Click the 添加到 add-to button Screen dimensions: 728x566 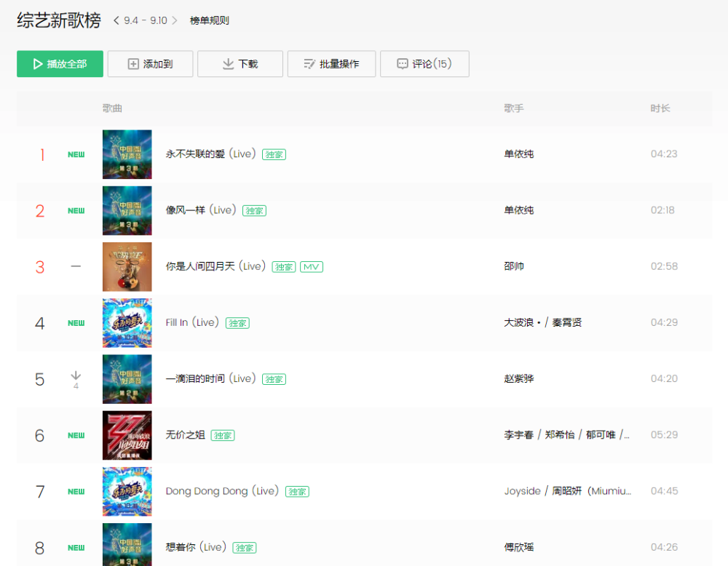click(151, 64)
